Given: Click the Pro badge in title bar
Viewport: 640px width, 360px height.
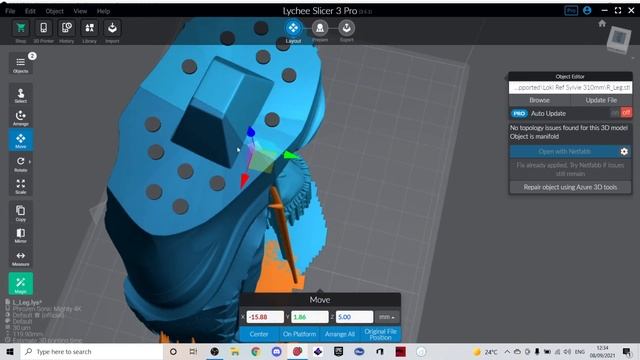Looking at the screenshot, I should coord(571,11).
